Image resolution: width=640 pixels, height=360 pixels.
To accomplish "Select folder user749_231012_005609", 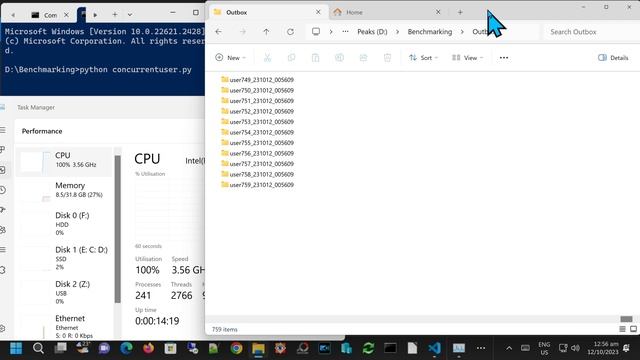I will coord(257,80).
